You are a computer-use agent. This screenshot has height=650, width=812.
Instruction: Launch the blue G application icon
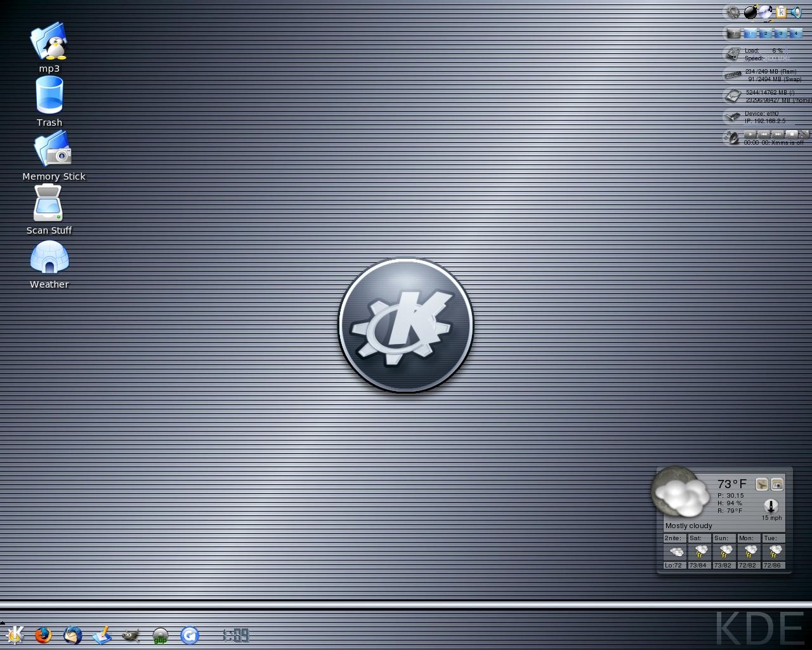190,635
